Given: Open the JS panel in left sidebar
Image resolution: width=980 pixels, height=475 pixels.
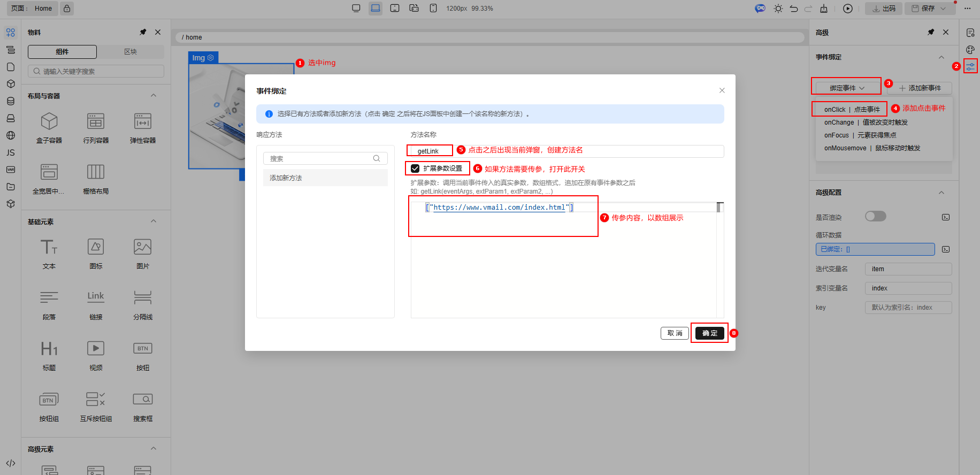Looking at the screenshot, I should pyautogui.click(x=11, y=152).
